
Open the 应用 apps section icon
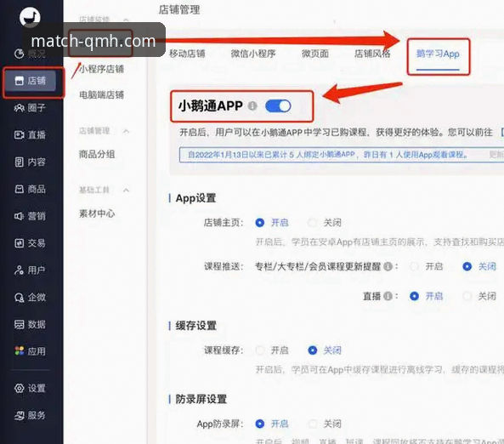[20, 351]
